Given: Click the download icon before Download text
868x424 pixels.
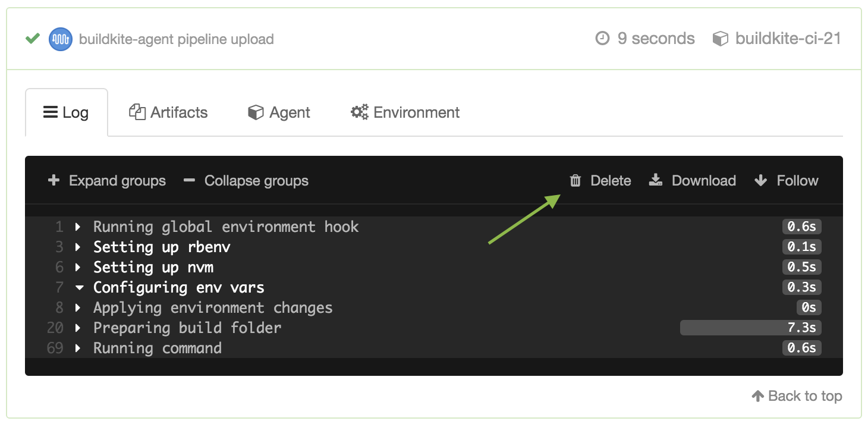Looking at the screenshot, I should coord(656,181).
